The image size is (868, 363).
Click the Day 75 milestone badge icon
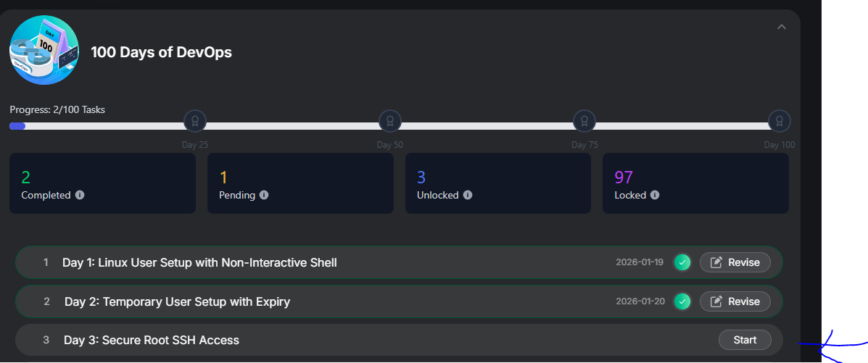point(584,120)
